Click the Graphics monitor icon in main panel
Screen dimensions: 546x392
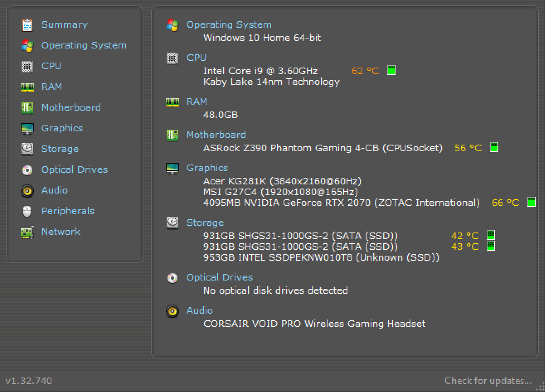[172, 168]
